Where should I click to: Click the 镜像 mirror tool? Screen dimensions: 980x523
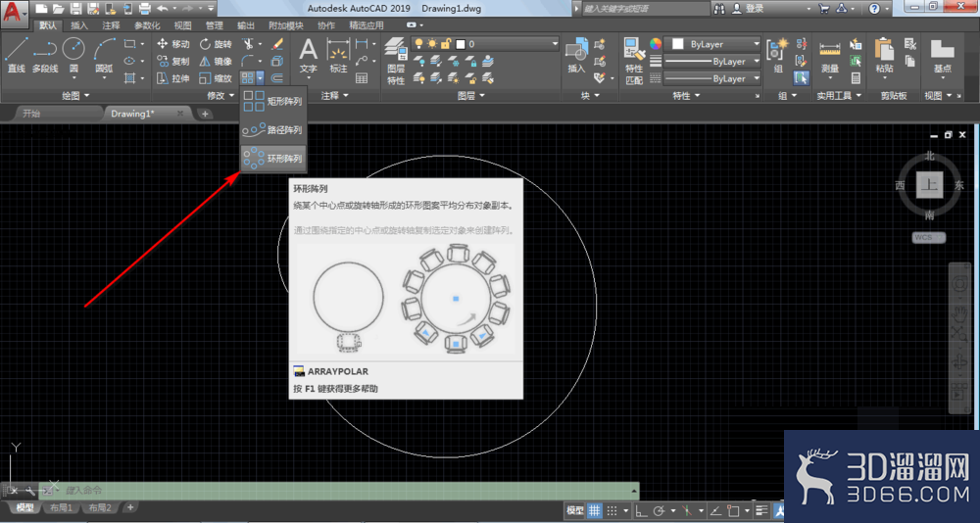pyautogui.click(x=216, y=62)
